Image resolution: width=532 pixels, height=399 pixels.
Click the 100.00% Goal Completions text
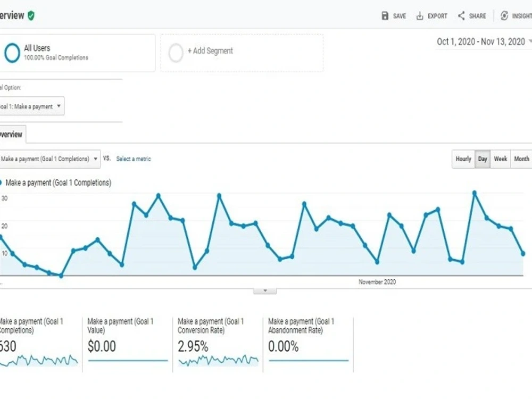(56, 57)
